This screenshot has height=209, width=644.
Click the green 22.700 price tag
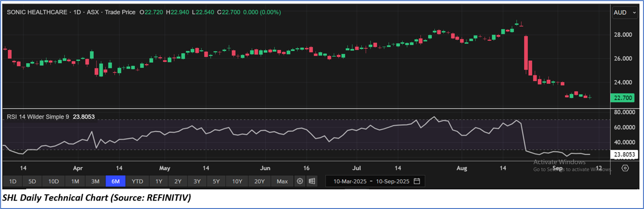625,98
